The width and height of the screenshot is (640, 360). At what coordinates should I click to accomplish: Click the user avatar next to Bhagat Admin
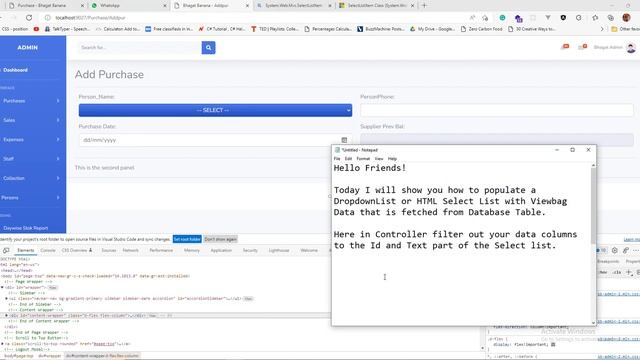click(631, 47)
